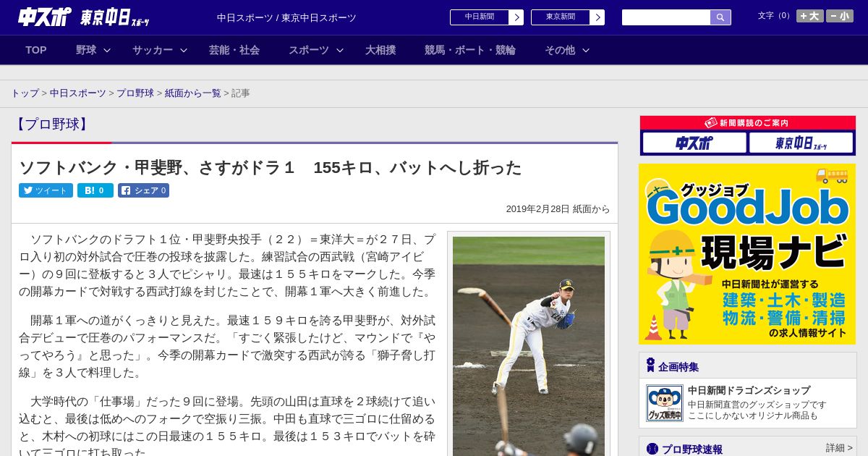Screen dimensions: 868x456
Task: Click 新聞購読のご案内 banner header
Action: (x=748, y=123)
